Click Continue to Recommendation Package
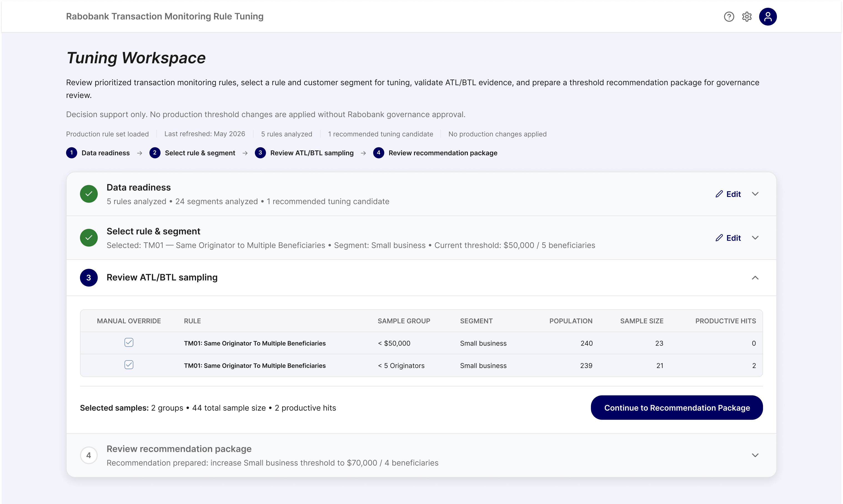This screenshot has width=843, height=504. [676, 407]
